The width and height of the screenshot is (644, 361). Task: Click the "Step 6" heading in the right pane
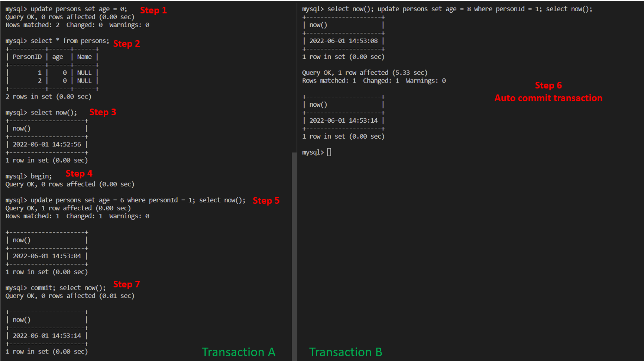548,86
